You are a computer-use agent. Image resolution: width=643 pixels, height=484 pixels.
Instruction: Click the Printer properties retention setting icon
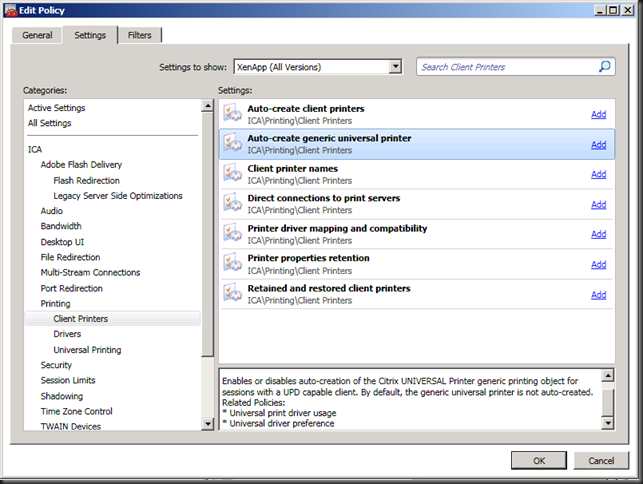[x=233, y=263]
